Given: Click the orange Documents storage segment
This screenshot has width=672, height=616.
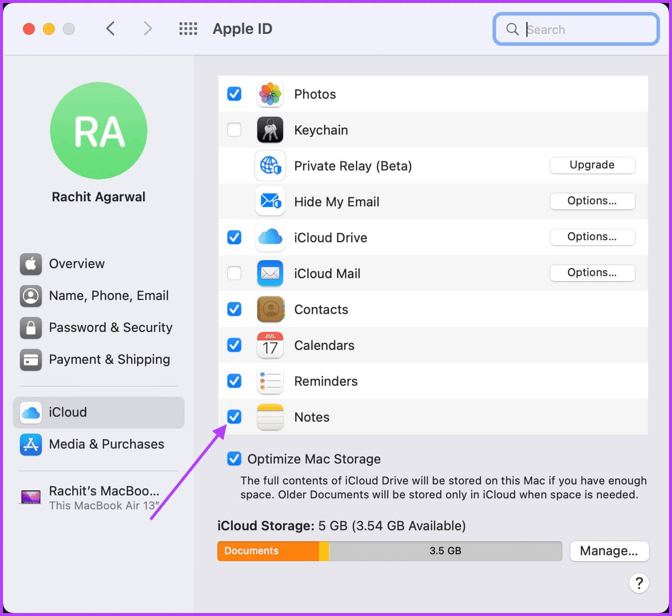Looking at the screenshot, I should [x=268, y=551].
